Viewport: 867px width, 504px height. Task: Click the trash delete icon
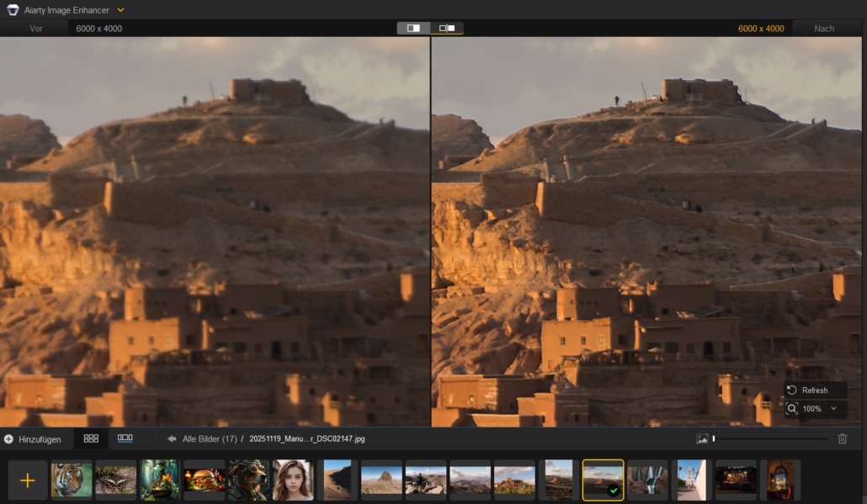[x=843, y=438]
